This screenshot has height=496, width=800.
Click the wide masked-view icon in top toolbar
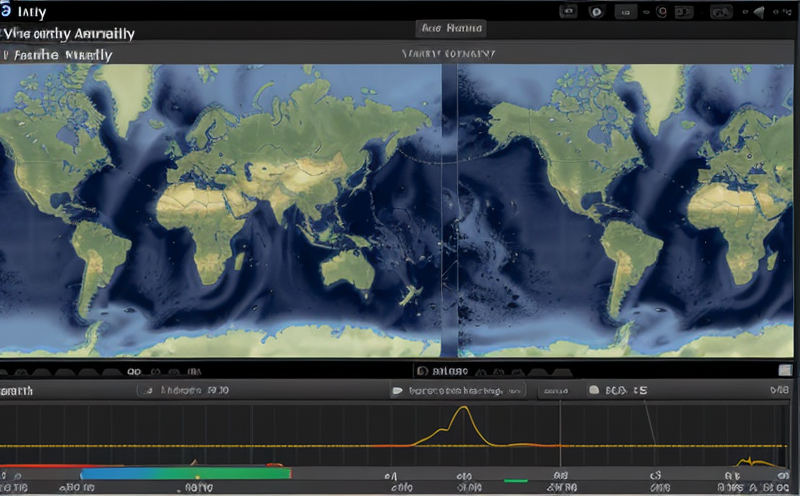(721, 11)
